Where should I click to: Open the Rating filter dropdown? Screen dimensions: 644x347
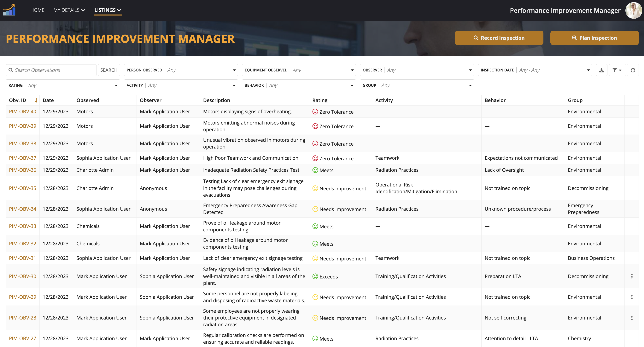point(63,85)
